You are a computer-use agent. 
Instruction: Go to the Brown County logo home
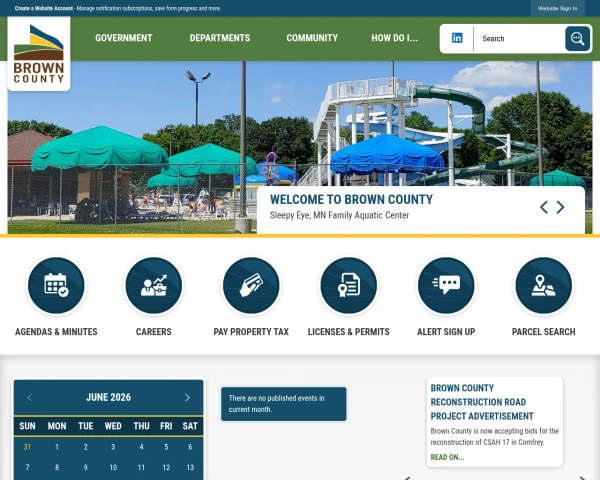click(39, 54)
